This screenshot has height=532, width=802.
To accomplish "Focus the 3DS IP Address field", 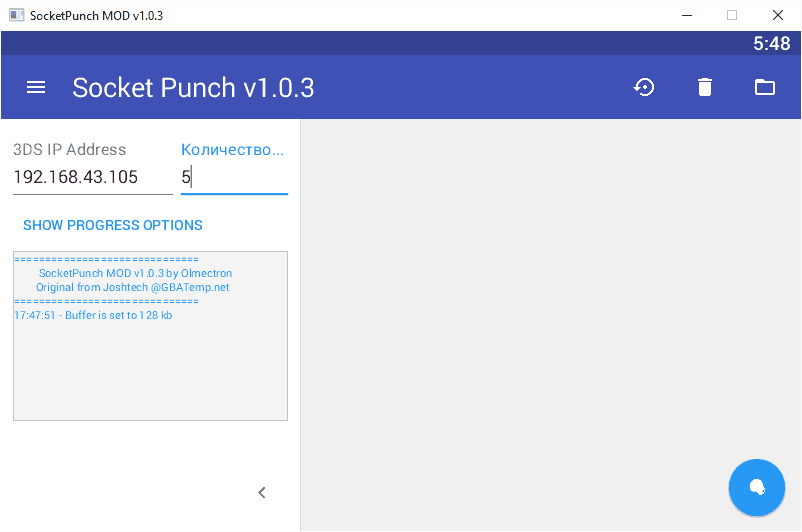I will (93, 178).
